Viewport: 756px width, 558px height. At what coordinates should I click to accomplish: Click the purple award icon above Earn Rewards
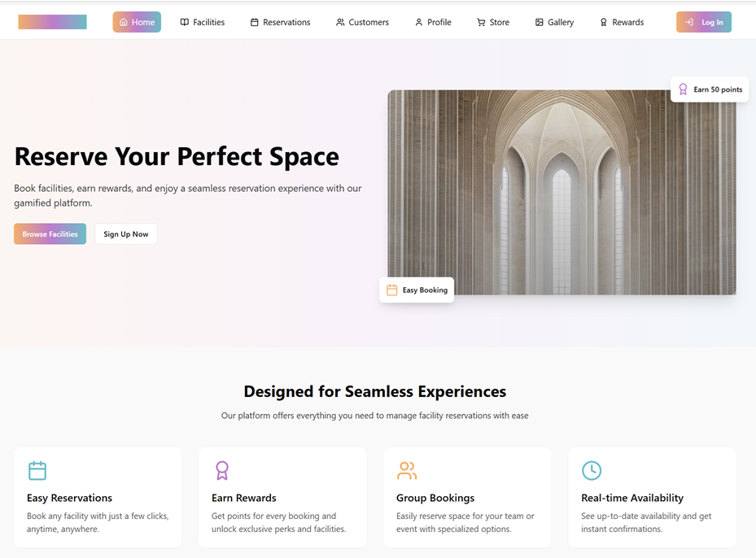222,470
